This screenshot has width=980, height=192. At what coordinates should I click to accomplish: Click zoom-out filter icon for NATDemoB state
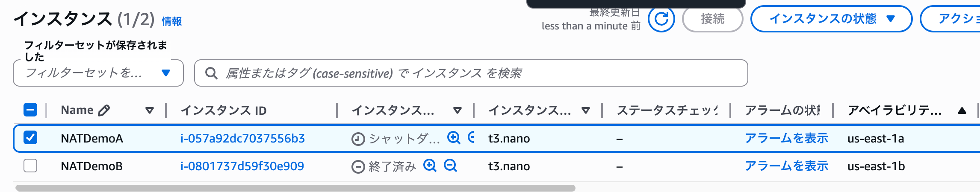tap(451, 165)
